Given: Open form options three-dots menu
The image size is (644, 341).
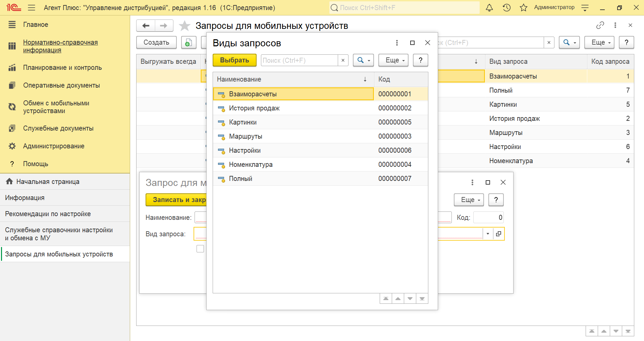Looking at the screenshot, I should click(x=615, y=25).
